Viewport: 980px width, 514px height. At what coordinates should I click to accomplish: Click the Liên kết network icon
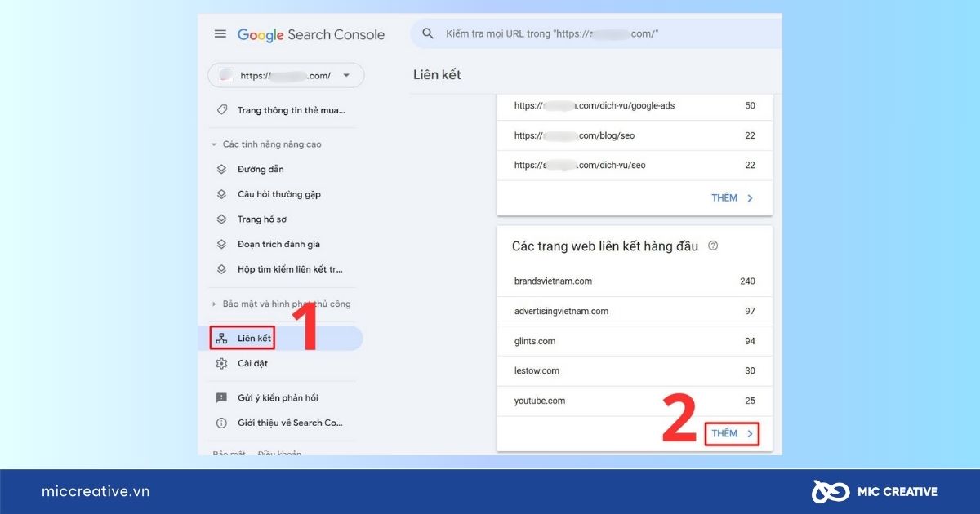[x=221, y=338]
